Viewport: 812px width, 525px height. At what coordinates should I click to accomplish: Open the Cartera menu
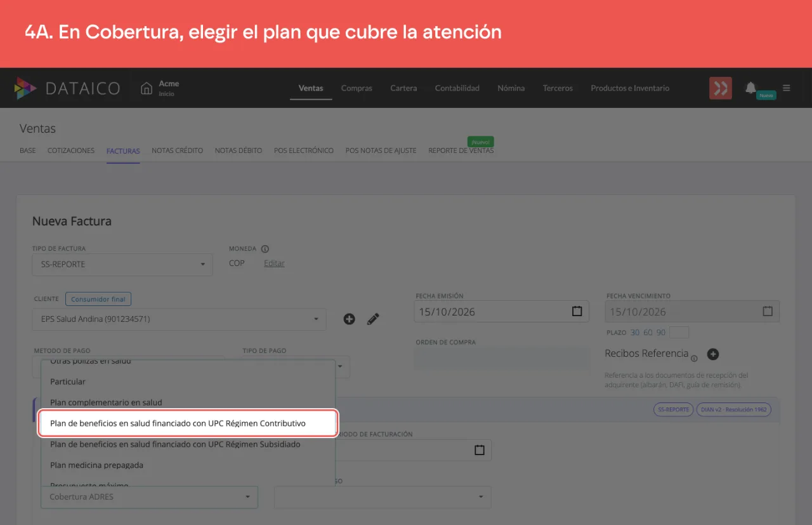tap(403, 88)
